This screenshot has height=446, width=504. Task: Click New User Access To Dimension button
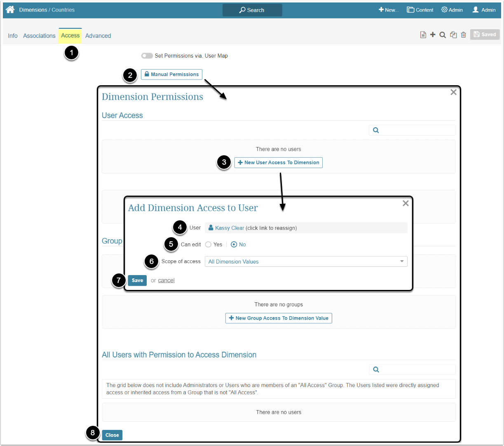tap(279, 163)
